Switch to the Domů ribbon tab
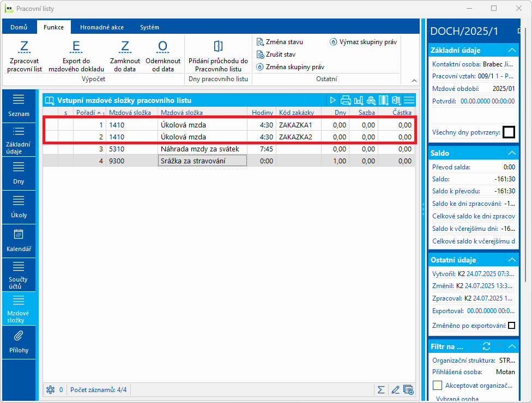Viewport: 532px width, 403px height. [x=19, y=27]
